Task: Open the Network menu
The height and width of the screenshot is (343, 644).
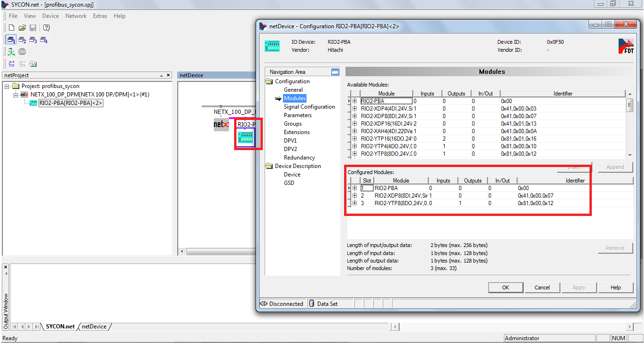Action: point(76,16)
